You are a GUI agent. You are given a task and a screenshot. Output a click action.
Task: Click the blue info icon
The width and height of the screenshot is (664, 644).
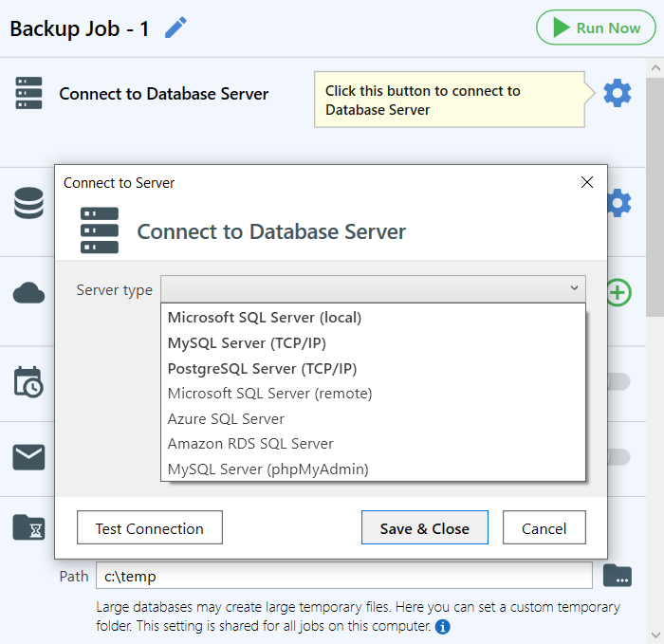443,627
